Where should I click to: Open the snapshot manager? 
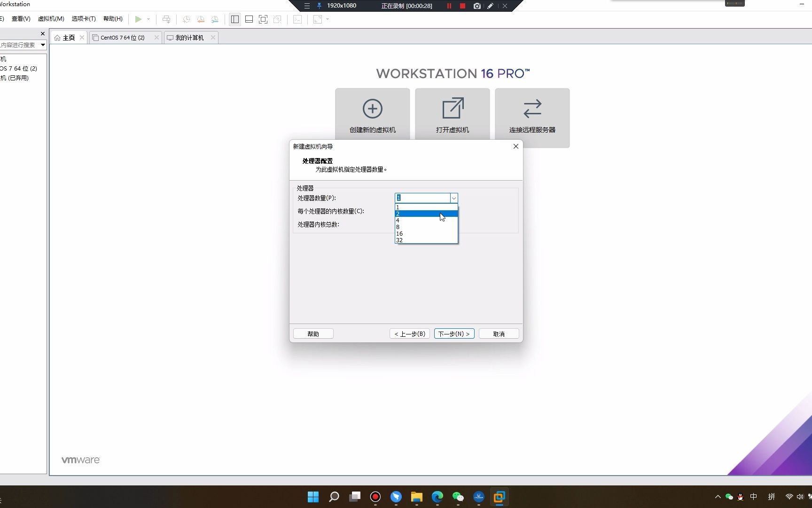(x=215, y=19)
